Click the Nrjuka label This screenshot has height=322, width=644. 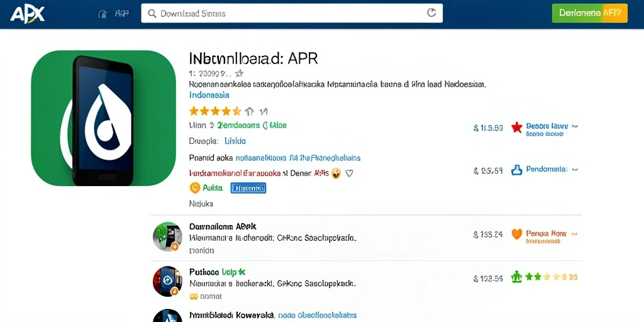[x=201, y=203]
